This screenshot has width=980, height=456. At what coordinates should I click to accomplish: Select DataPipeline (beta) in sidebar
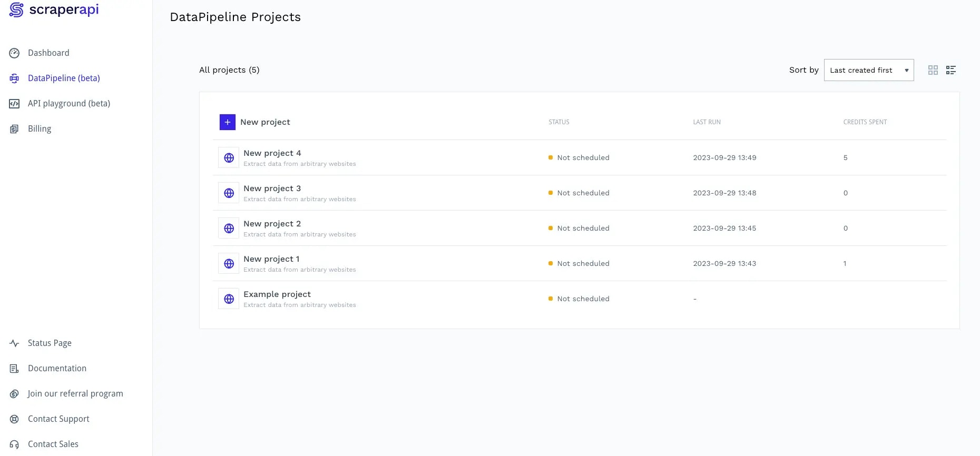pos(64,78)
